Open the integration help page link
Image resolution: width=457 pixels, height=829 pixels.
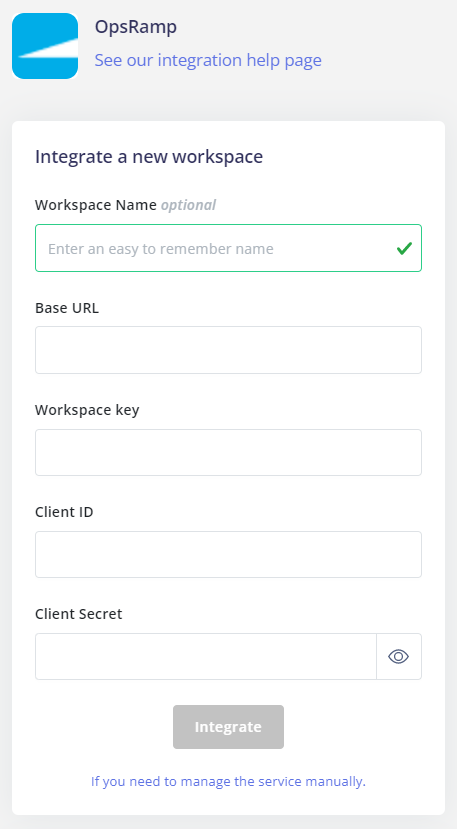(208, 60)
